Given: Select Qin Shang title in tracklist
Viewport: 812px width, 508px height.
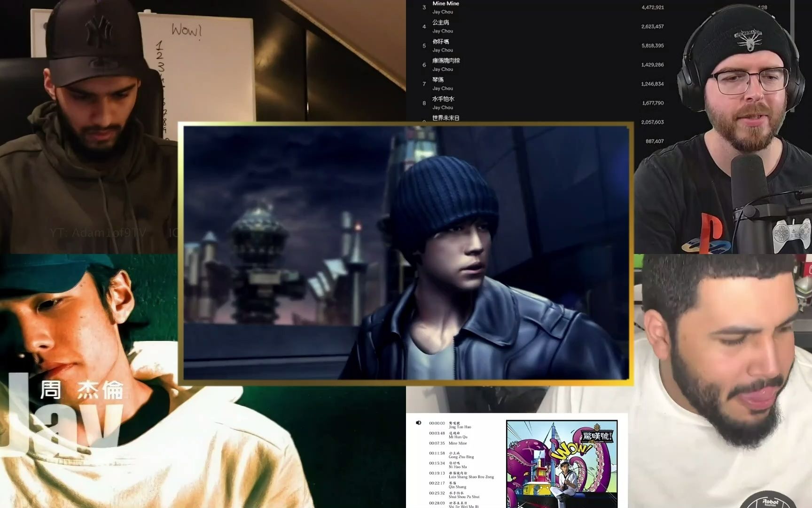Looking at the screenshot, I should [457, 487].
